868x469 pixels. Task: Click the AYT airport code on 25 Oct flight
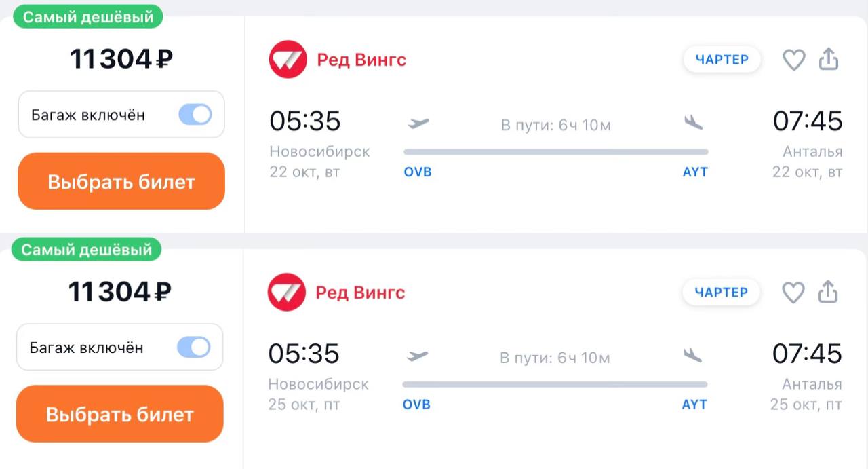[x=694, y=405]
